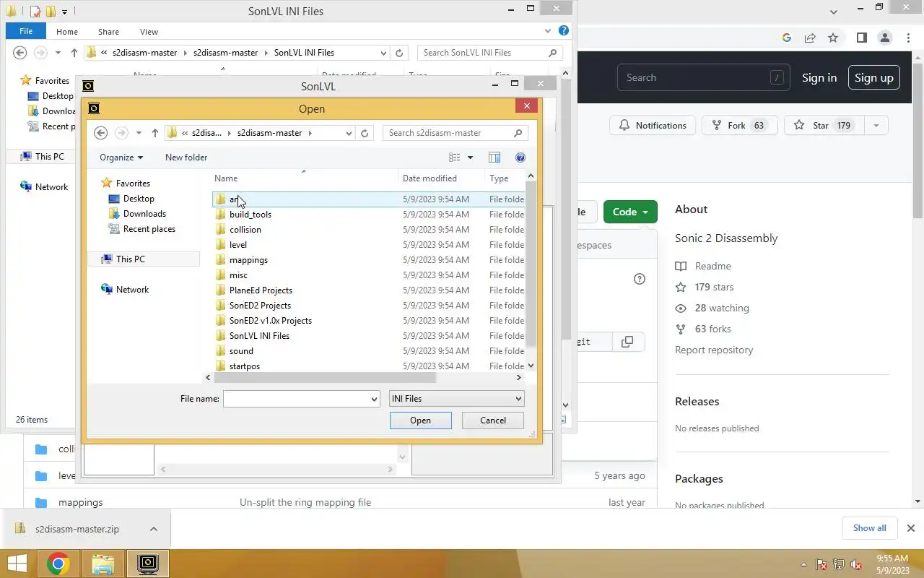The height and width of the screenshot is (578, 924).
Task: Switch to the Home ribbon tab
Action: coord(67,32)
